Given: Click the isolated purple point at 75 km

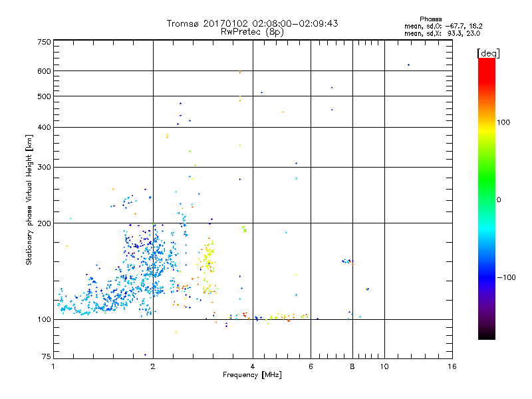Looking at the screenshot, I should [145, 355].
